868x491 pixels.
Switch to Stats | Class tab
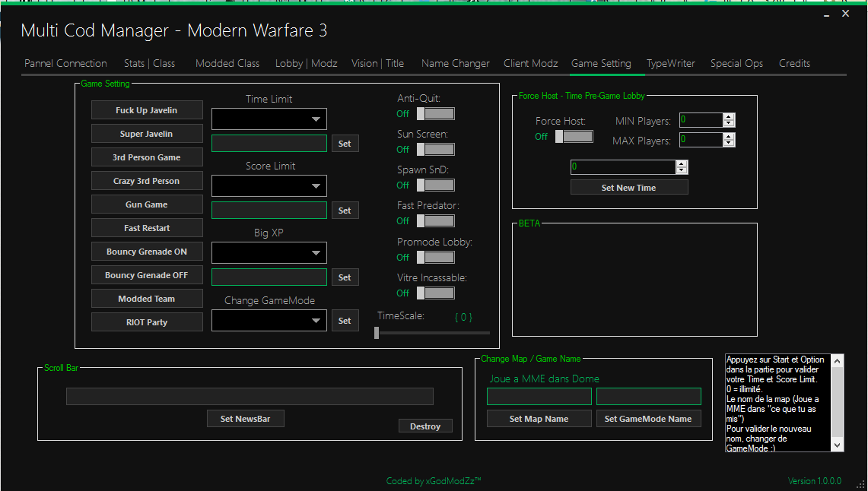149,64
